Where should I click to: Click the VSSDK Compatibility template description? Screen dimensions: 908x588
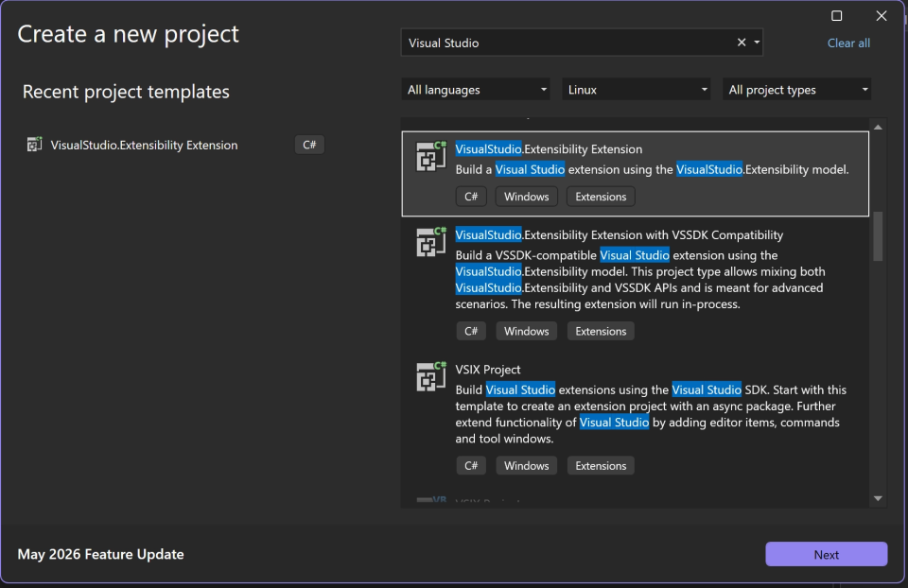640,280
